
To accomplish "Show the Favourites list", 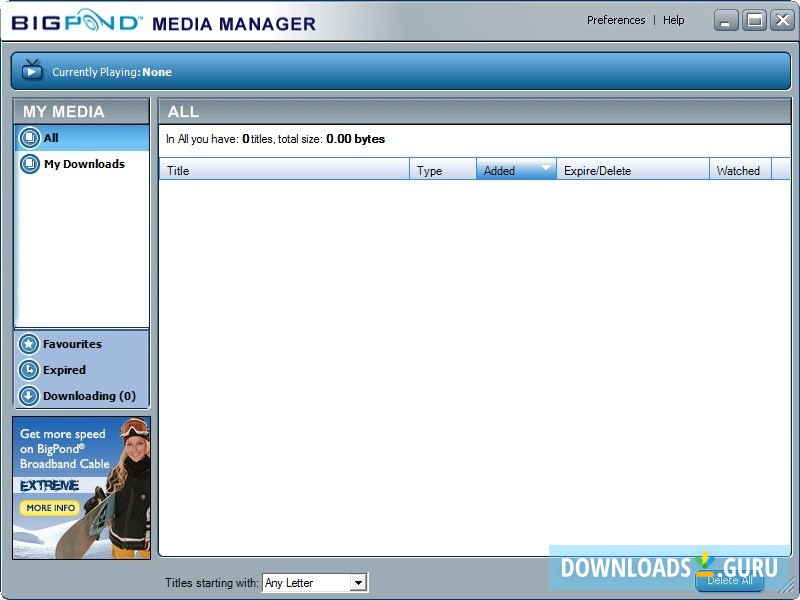I will 72,344.
